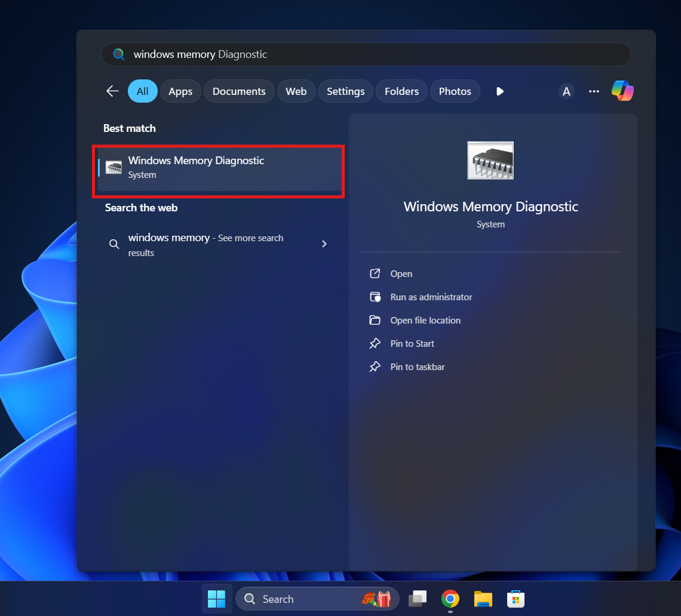This screenshot has height=616, width=681.
Task: Click inside the search input field
Action: click(299, 54)
